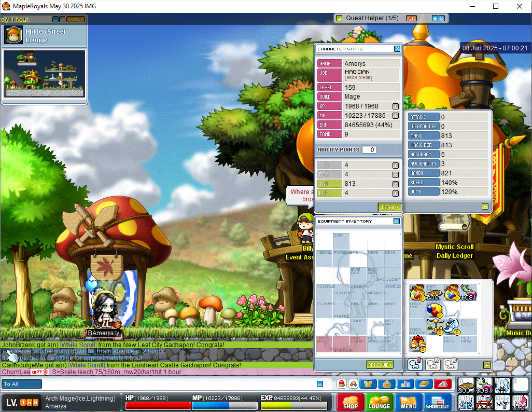Viewport: 532px width, 412px height.
Task: Open item inventory via bag icon
Action: [387, 384]
